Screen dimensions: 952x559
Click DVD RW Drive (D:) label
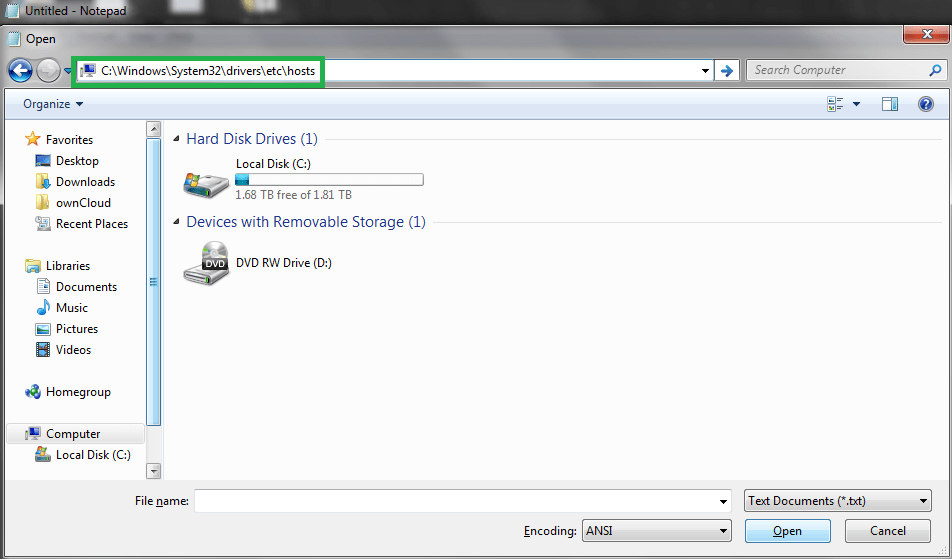pyautogui.click(x=284, y=263)
